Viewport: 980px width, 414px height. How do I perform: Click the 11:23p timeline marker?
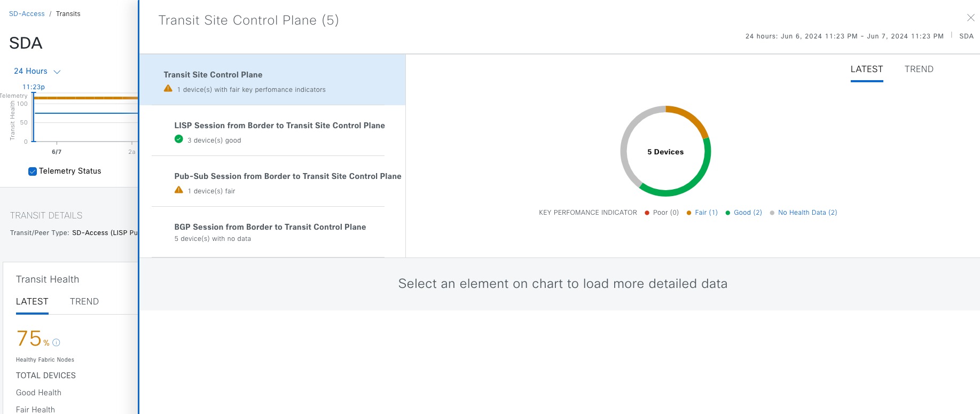[x=34, y=87]
